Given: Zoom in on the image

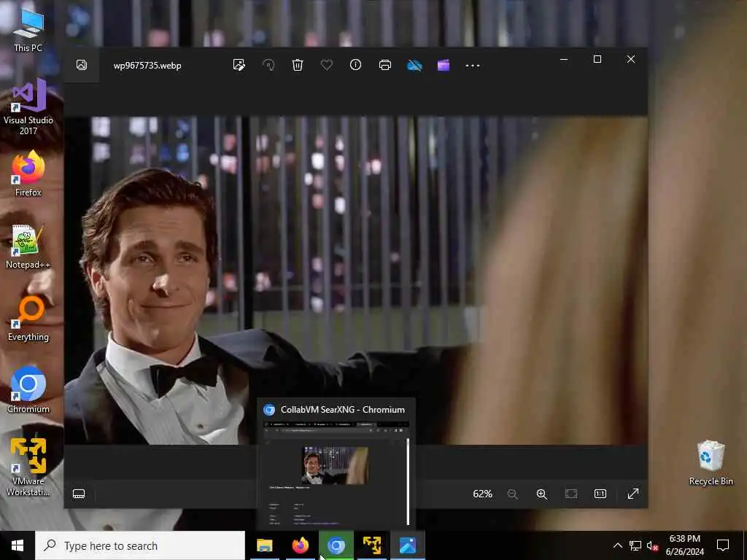Looking at the screenshot, I should 542,494.
